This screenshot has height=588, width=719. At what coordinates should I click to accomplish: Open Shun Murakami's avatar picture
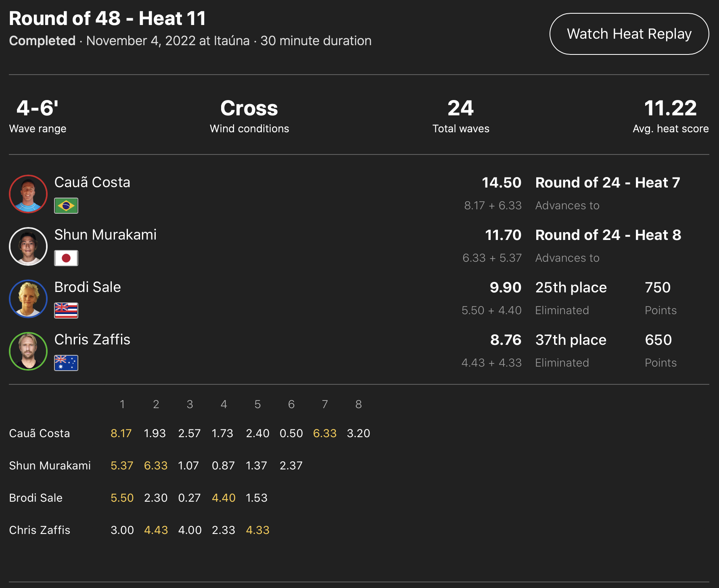point(28,246)
